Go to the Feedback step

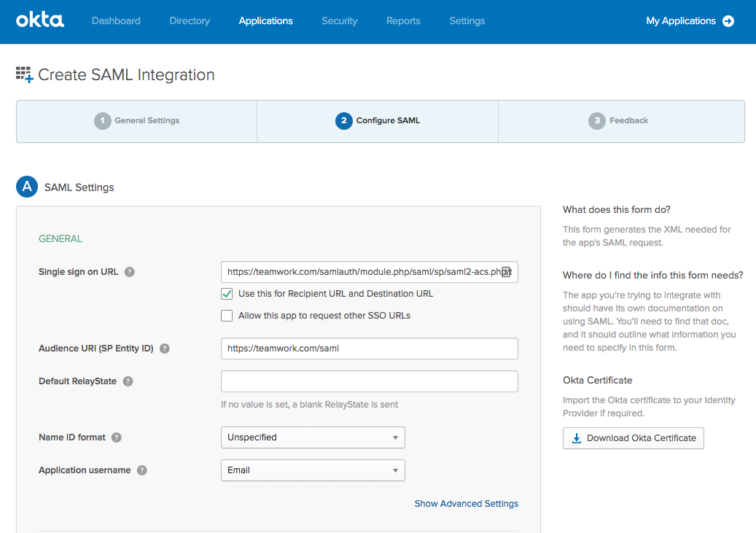(x=621, y=121)
